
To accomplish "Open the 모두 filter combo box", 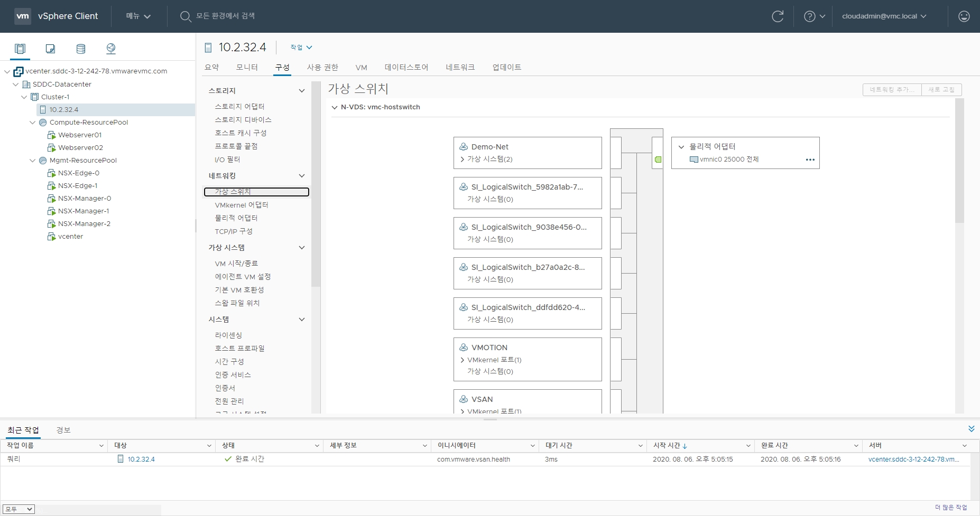I will [x=19, y=509].
